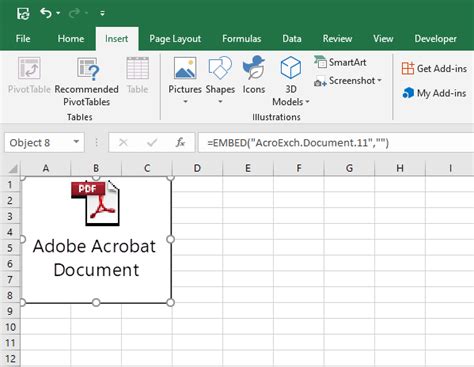This screenshot has width=474, height=367.
Task: Select row 4 header
Action: point(10,232)
